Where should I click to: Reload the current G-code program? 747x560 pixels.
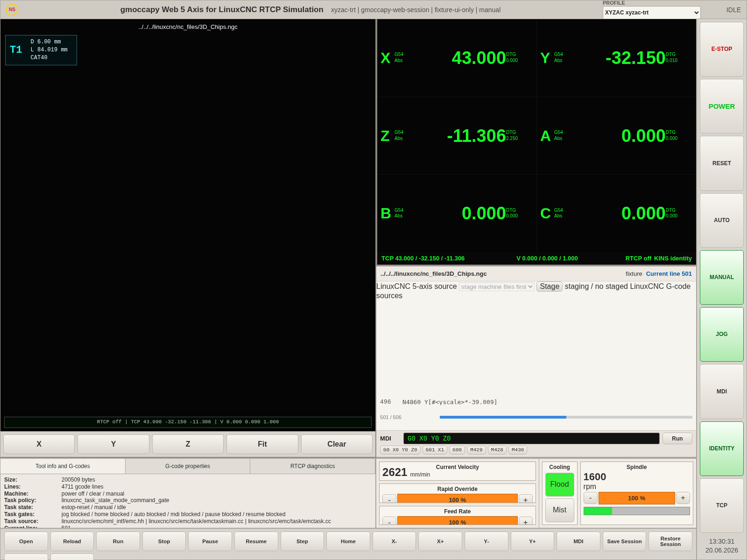click(x=72, y=541)
